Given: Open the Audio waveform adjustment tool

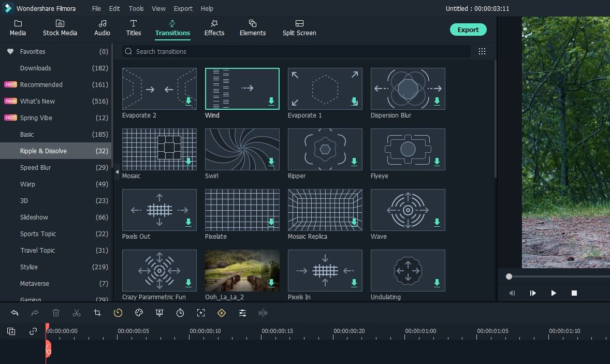Looking at the screenshot, I should (x=263, y=313).
